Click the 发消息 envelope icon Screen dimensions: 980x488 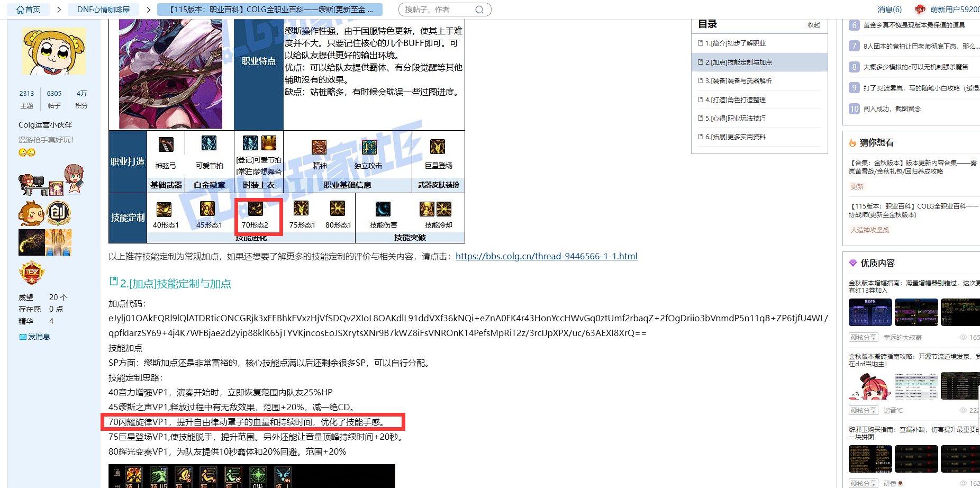(x=23, y=337)
